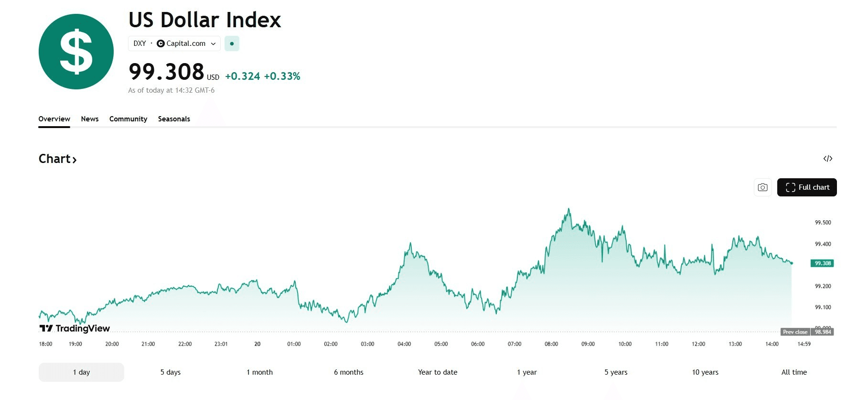Click the green market status dot

click(x=232, y=43)
